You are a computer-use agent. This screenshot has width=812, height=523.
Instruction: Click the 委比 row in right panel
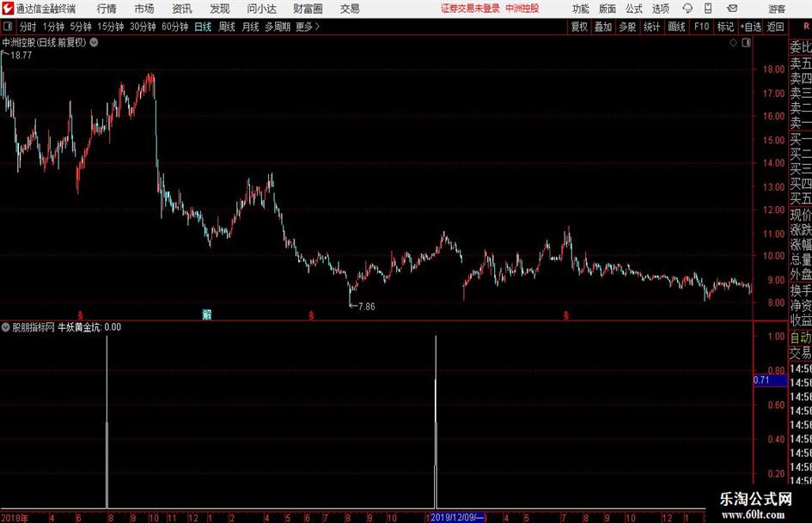801,47
